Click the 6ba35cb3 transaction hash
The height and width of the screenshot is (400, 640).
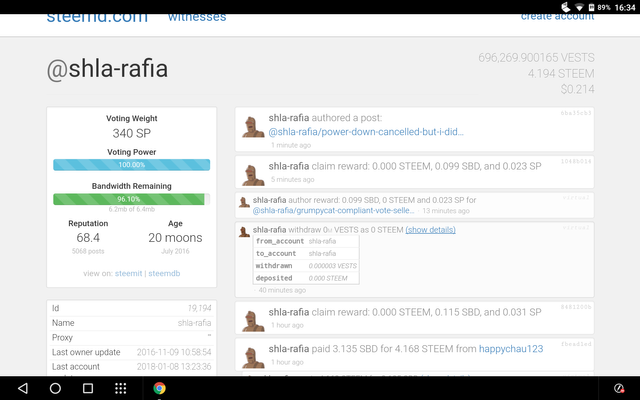[x=576, y=113]
